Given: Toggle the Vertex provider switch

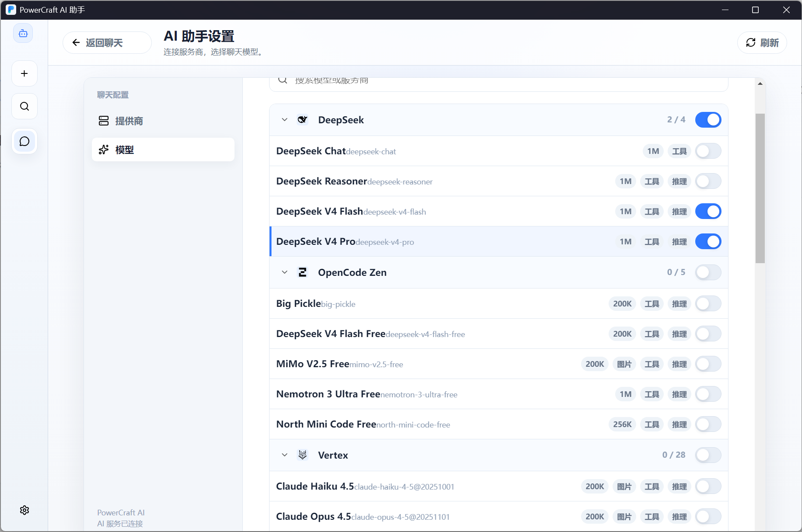Looking at the screenshot, I should click(708, 455).
